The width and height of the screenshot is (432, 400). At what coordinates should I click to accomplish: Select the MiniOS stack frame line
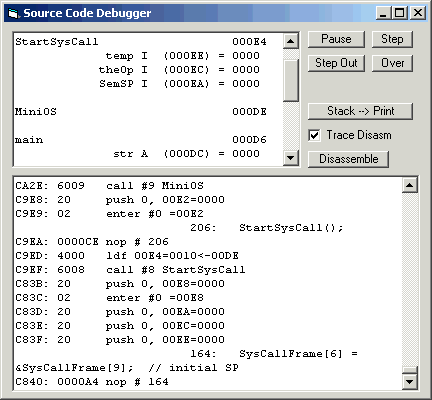pos(141,111)
